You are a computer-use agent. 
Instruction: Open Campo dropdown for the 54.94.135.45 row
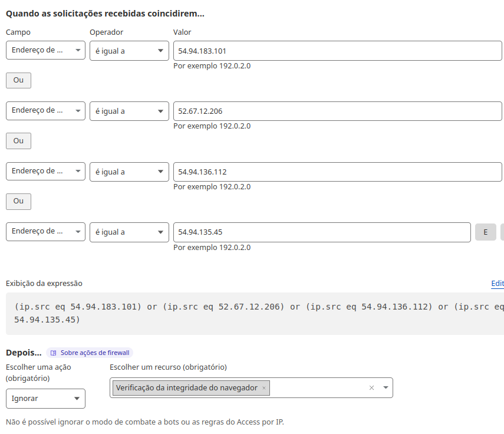tap(45, 232)
